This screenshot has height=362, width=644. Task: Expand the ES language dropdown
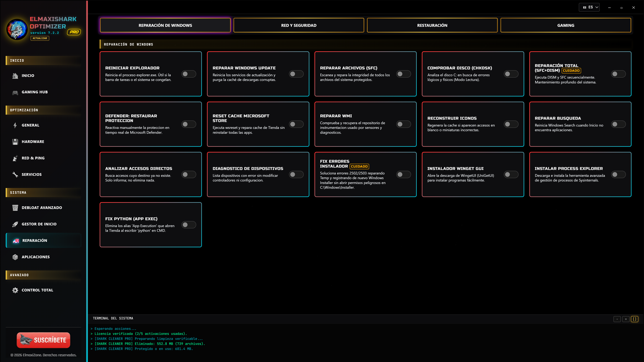coord(589,7)
